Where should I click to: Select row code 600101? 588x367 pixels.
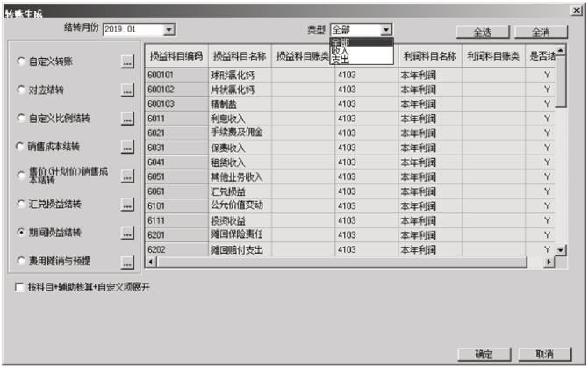(176, 75)
